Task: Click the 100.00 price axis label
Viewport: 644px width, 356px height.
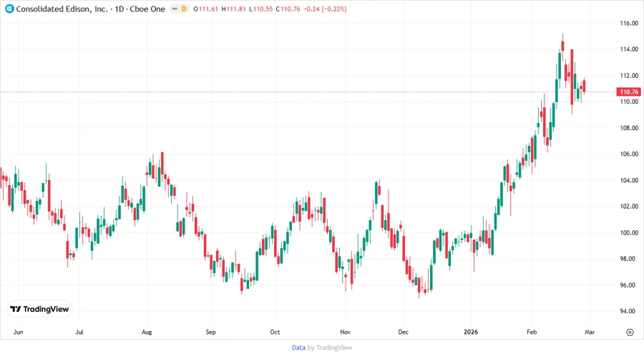Action: (629, 232)
